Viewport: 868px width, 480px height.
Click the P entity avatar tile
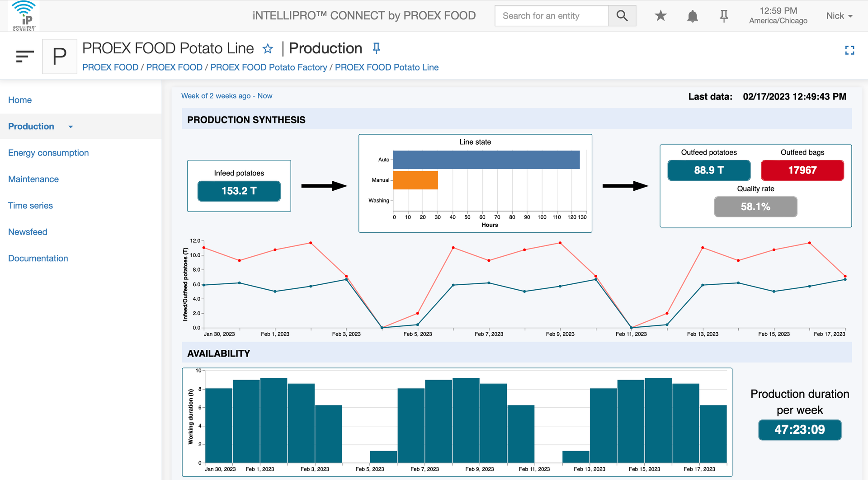pos(60,56)
